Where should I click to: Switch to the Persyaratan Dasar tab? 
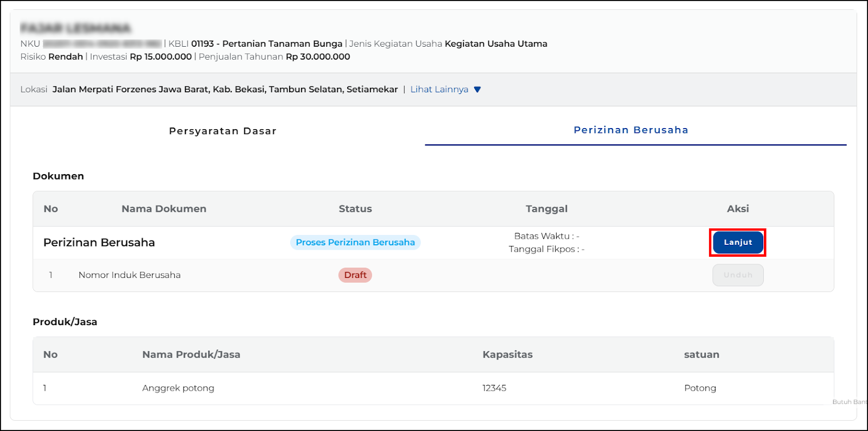(222, 131)
